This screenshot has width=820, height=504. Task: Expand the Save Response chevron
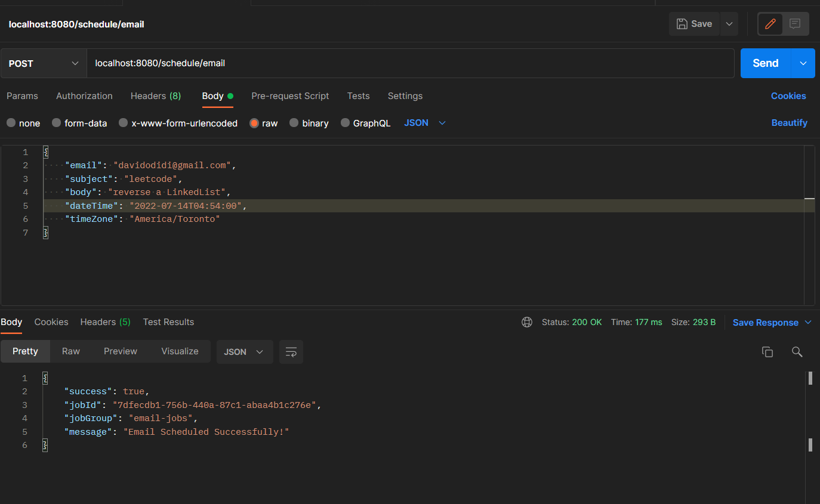808,323
